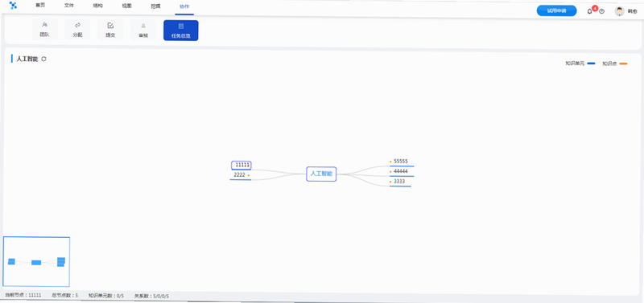Open the 挖掘 tab
The image size is (644, 303).
pos(155,6)
